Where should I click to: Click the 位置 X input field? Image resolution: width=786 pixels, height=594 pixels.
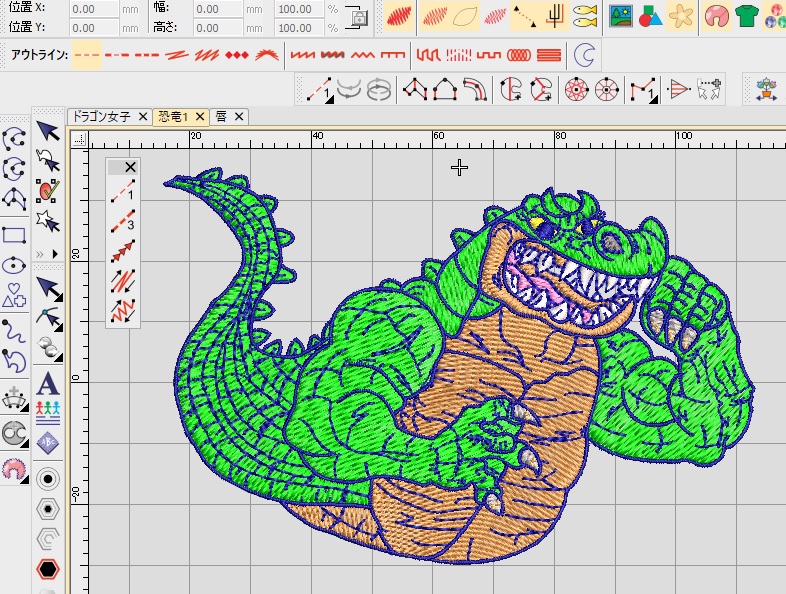pyautogui.click(x=94, y=9)
